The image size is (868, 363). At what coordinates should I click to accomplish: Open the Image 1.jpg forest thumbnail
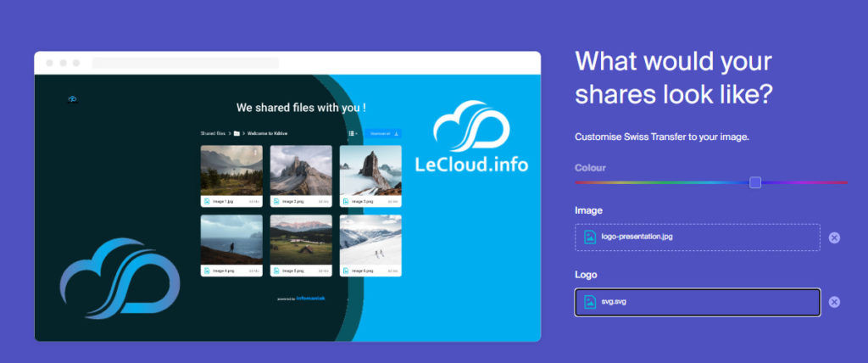coord(231,170)
